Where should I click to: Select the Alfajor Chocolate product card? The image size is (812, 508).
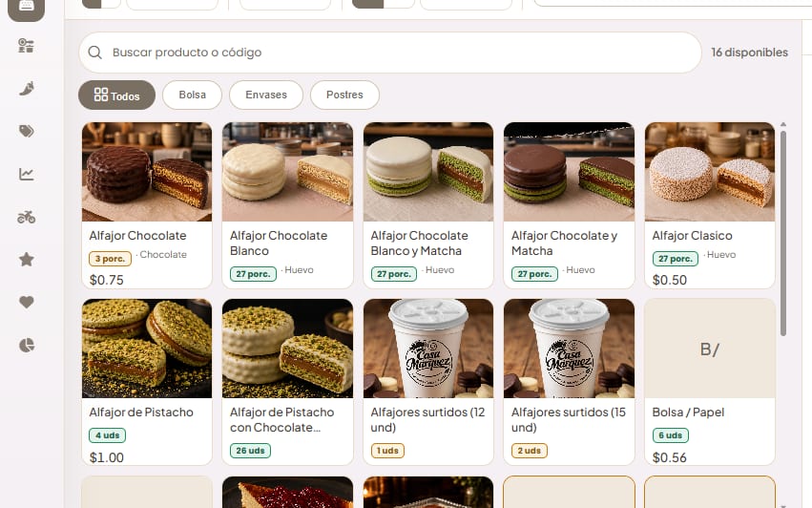pyautogui.click(x=147, y=205)
